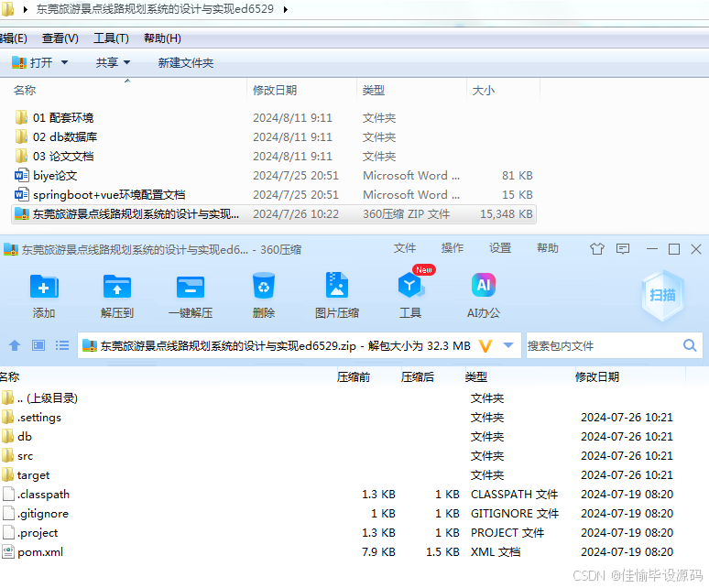
Task: Select the .gitignore file row
Action: pos(339,514)
